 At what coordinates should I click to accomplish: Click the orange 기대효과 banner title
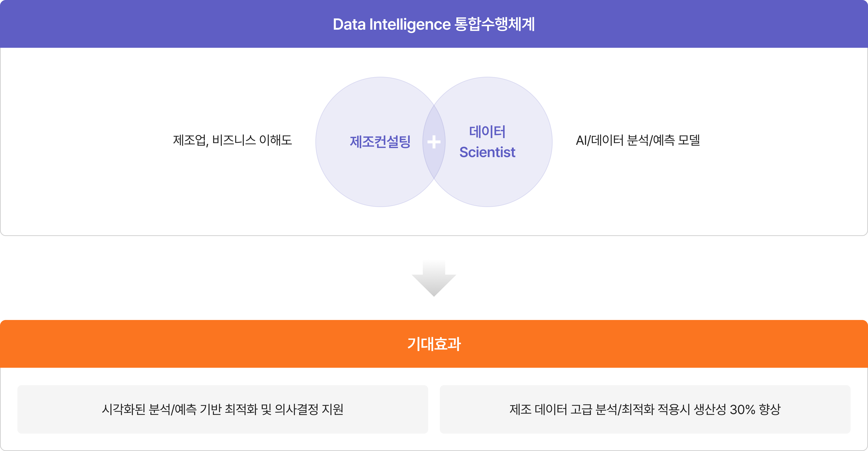[434, 344]
